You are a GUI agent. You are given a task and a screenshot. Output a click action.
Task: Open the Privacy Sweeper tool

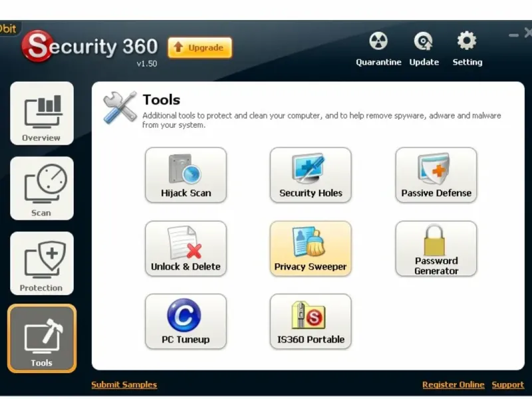[311, 249]
